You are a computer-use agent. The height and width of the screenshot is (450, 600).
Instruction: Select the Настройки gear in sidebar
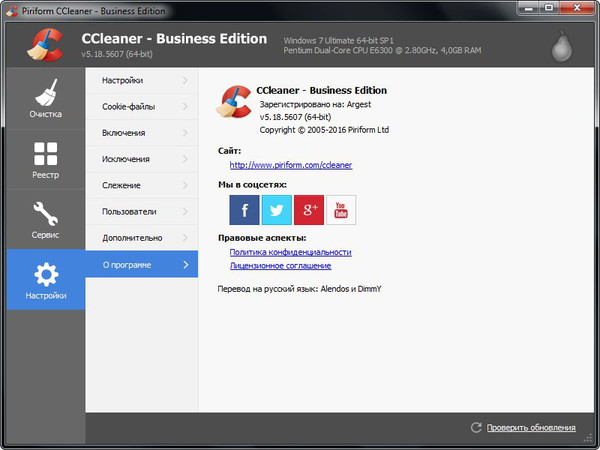pyautogui.click(x=46, y=280)
